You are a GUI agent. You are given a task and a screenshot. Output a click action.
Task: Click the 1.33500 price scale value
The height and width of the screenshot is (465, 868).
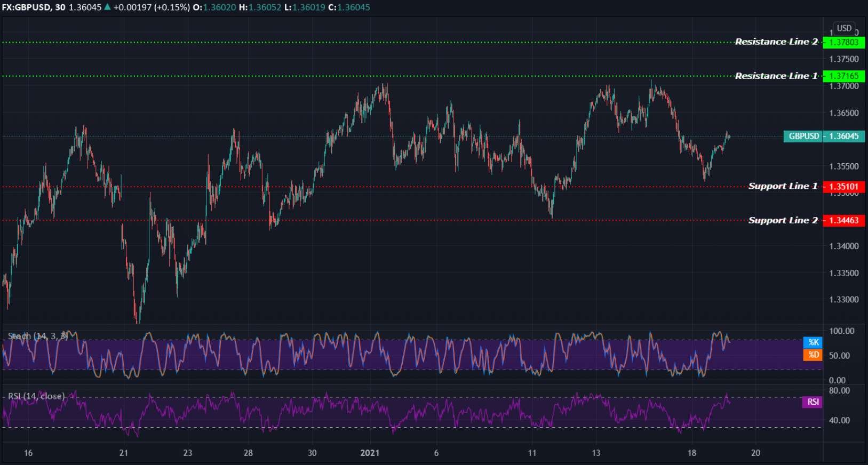click(x=844, y=273)
